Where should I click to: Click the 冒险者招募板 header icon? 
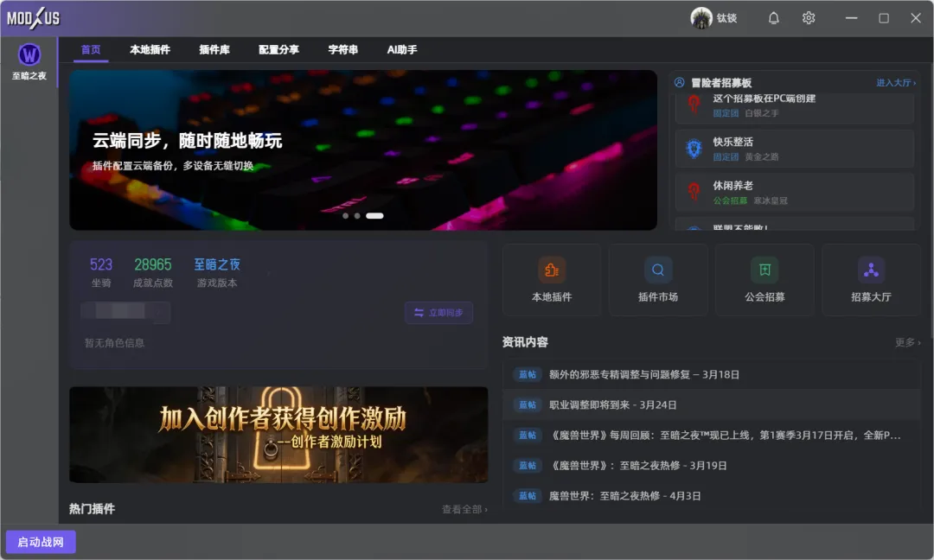click(679, 83)
